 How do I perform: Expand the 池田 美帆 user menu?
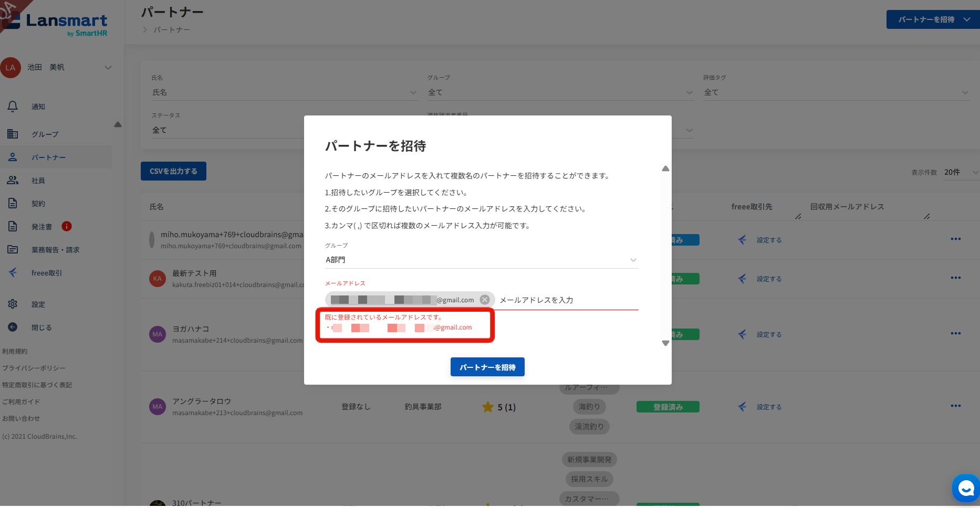(108, 68)
